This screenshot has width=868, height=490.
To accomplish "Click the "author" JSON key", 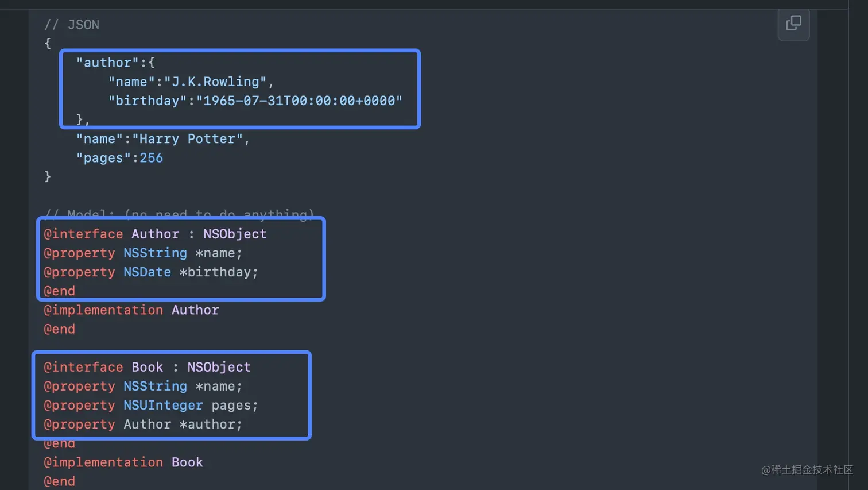I will 107,63.
